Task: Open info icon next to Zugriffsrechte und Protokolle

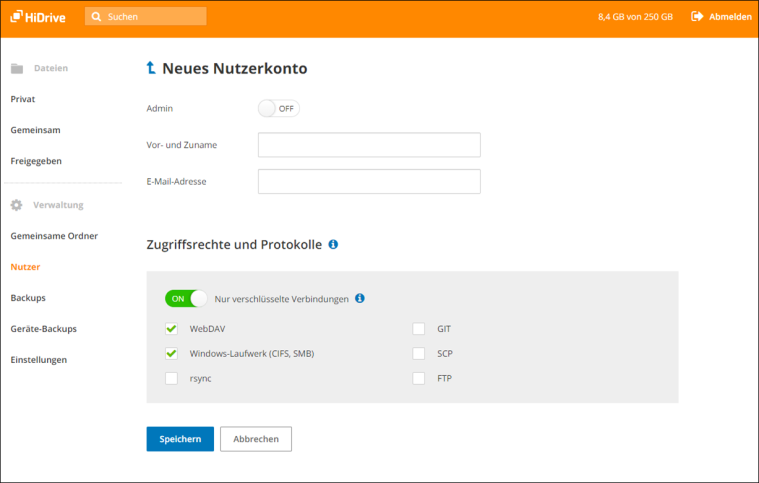Action: coord(333,244)
